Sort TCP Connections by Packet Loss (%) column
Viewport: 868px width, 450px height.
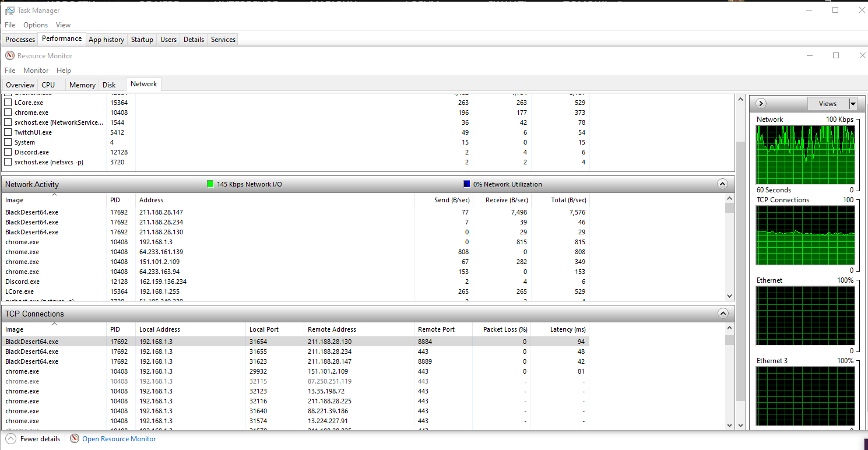(502, 329)
